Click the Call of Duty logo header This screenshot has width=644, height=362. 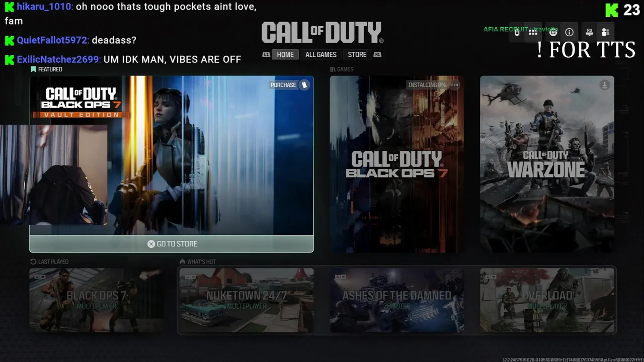point(323,33)
